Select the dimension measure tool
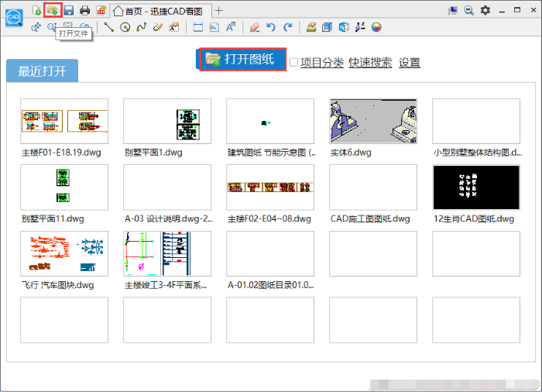 (x=197, y=27)
